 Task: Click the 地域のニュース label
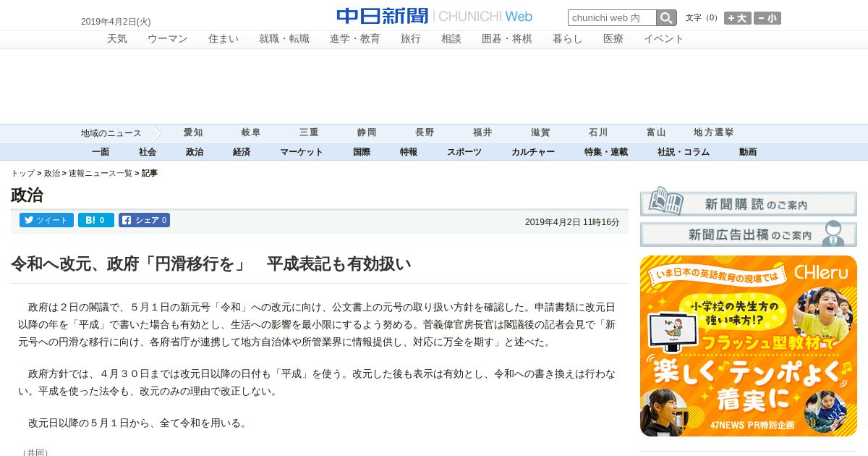pos(111,133)
